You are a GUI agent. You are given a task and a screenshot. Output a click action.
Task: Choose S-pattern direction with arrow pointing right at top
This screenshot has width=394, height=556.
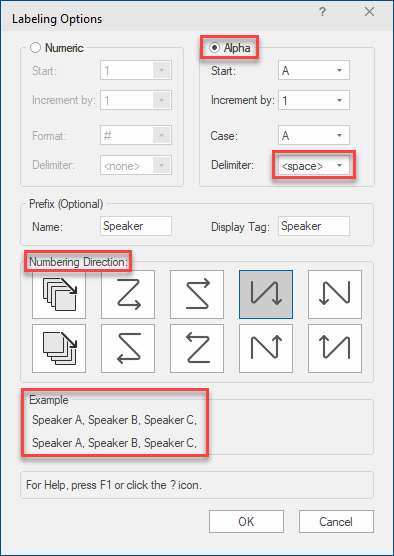[x=197, y=294]
